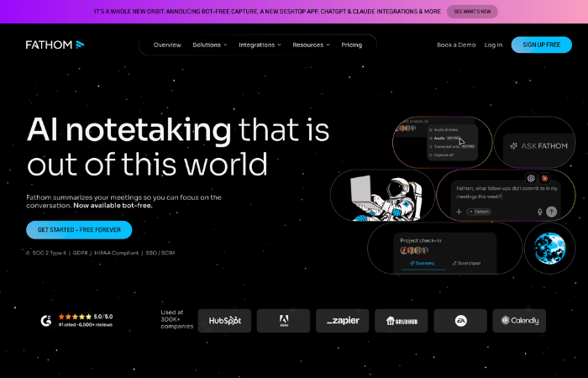
Task: Click the SSO / SCIM text
Action: (160, 253)
